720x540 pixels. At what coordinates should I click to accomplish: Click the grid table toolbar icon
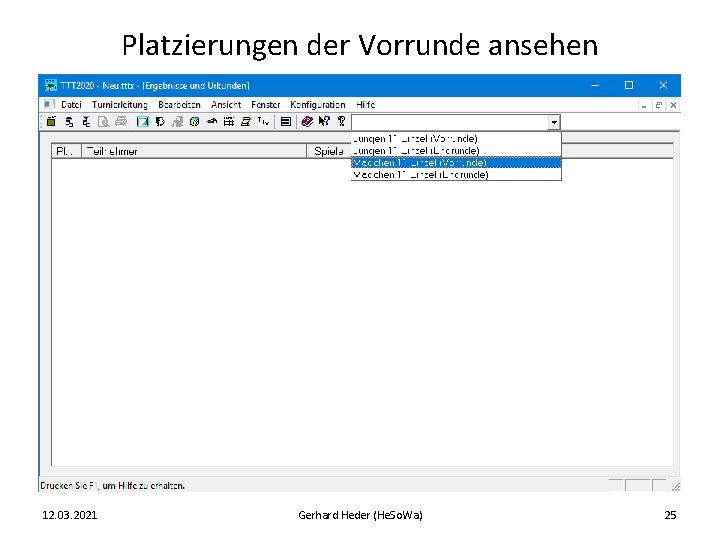229,122
